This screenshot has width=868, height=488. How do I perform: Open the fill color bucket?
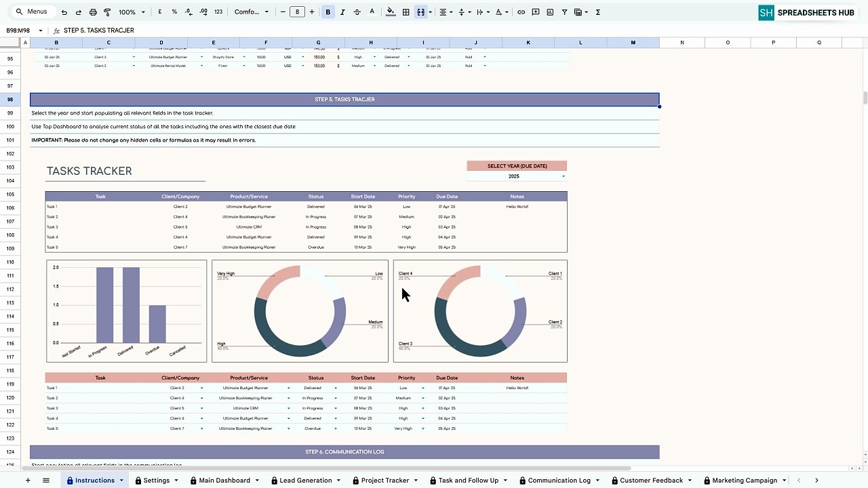coord(391,12)
